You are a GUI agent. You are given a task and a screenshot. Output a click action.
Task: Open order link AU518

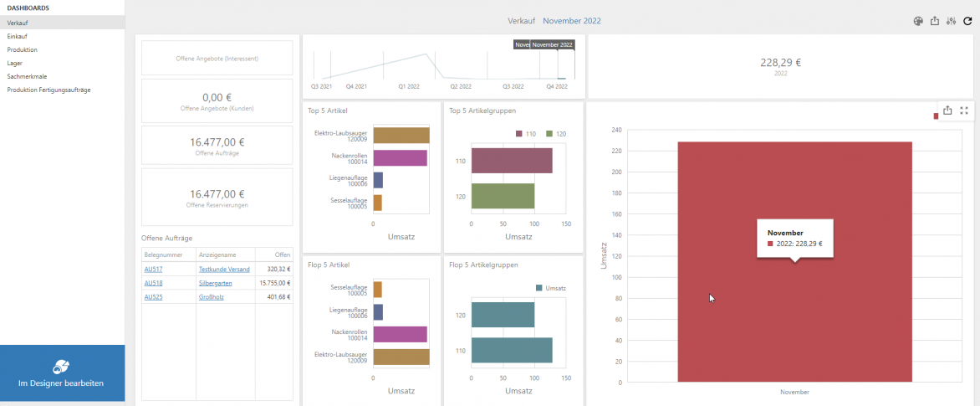[153, 284]
